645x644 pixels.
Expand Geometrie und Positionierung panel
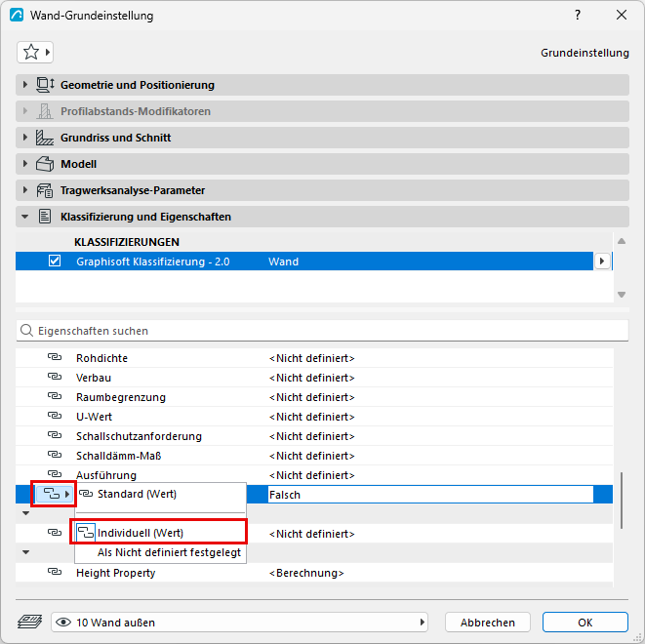(25, 85)
